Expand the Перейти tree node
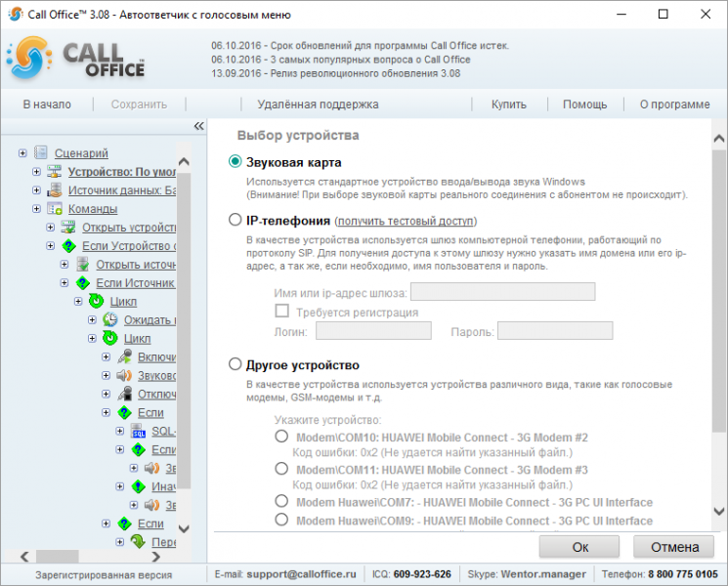This screenshot has width=728, height=586. click(120, 541)
